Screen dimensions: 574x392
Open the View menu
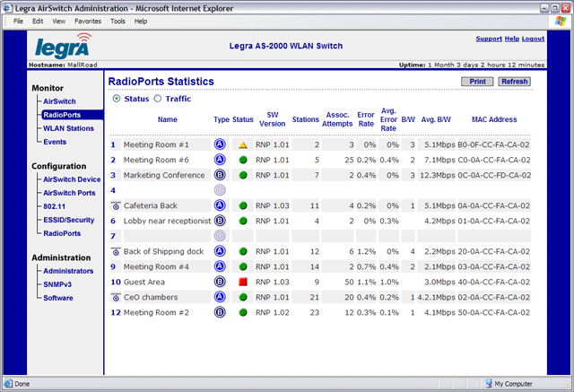[x=58, y=22]
